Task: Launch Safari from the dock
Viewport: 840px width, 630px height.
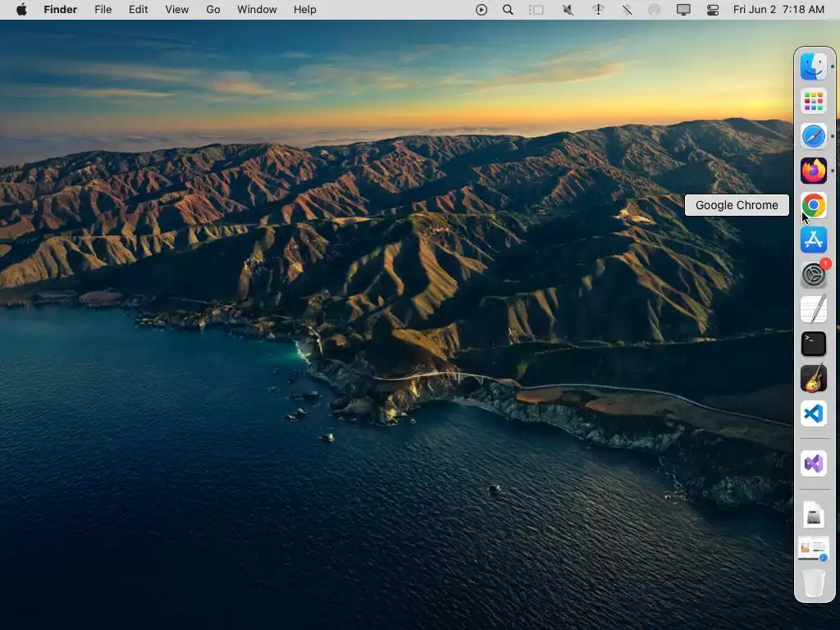Action: (x=814, y=136)
